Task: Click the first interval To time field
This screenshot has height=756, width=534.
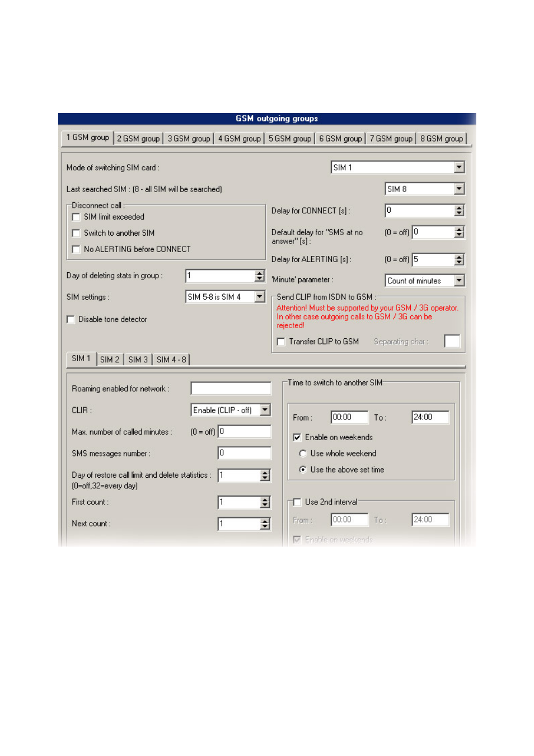Action: [430, 417]
